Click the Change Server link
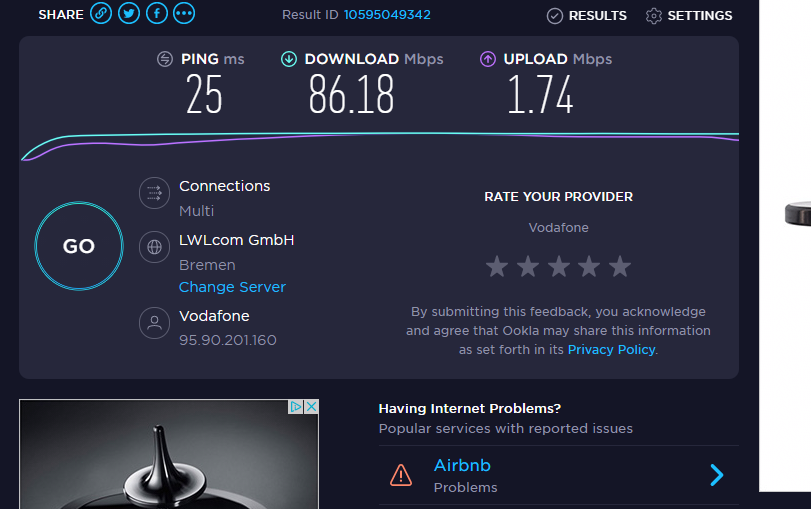The height and width of the screenshot is (509, 811). tap(232, 287)
